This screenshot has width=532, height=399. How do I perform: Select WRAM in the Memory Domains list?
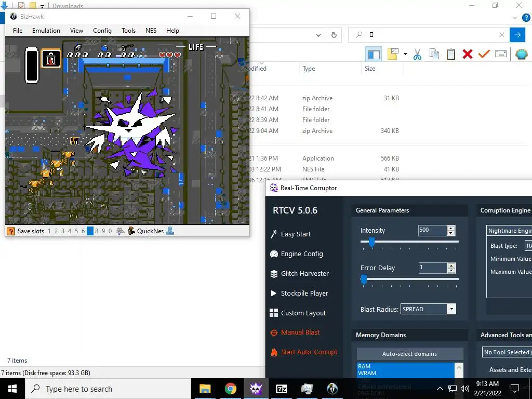click(x=405, y=373)
